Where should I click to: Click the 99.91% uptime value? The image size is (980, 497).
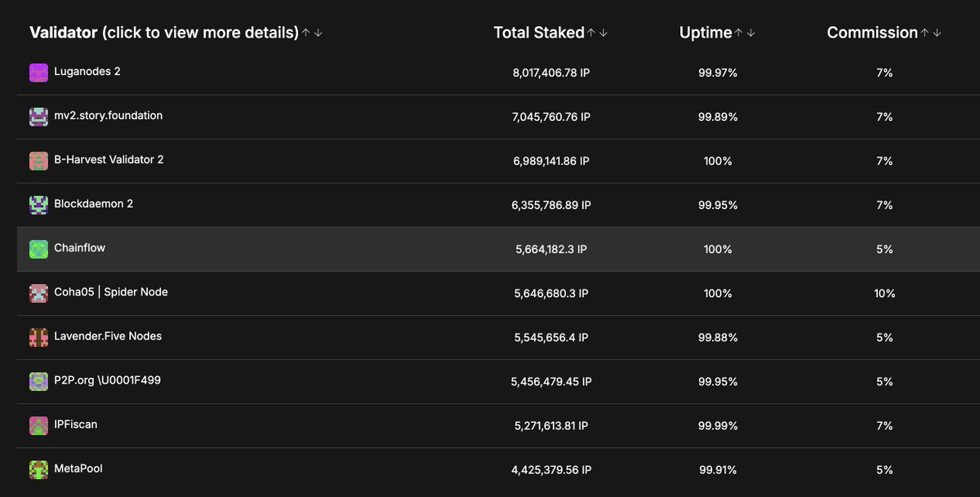[718, 469]
